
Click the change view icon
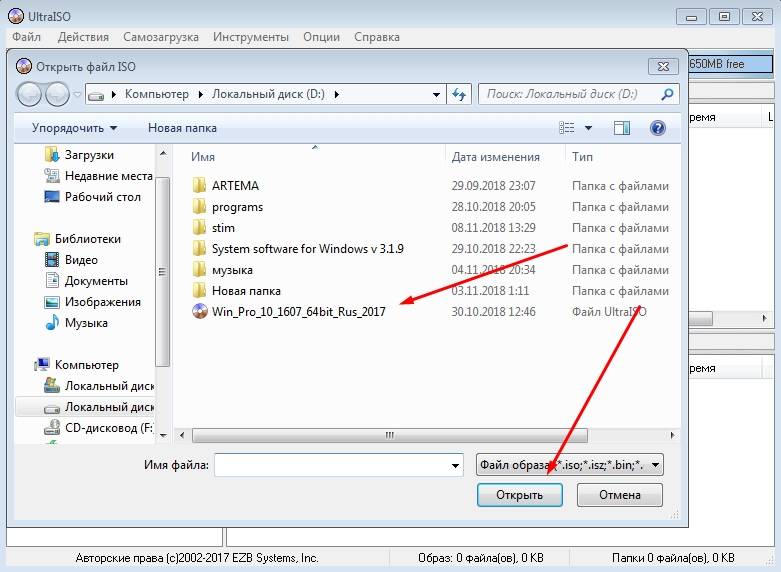568,128
